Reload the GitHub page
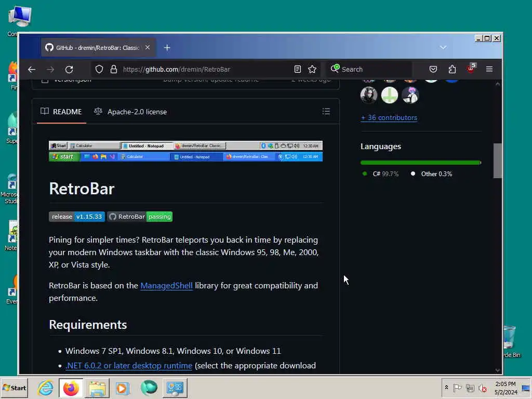Image resolution: width=532 pixels, height=399 pixels. coord(69,70)
